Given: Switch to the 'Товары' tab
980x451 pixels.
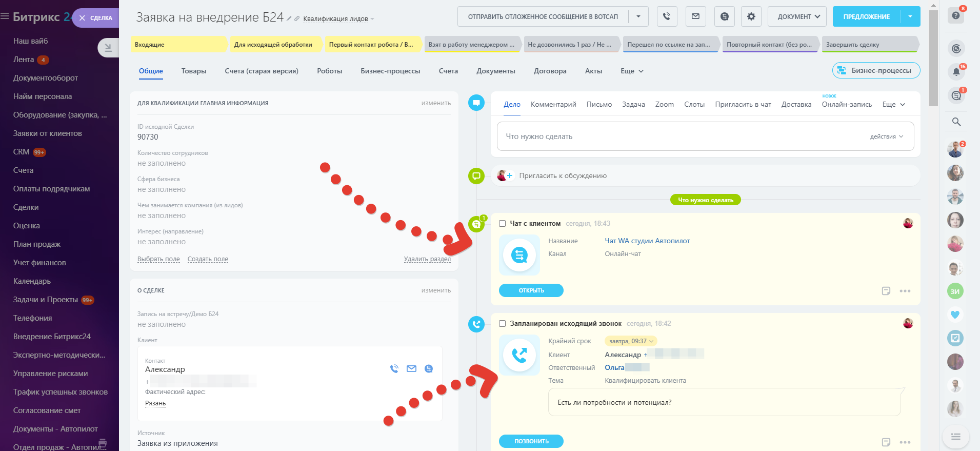Looking at the screenshot, I should click(194, 71).
